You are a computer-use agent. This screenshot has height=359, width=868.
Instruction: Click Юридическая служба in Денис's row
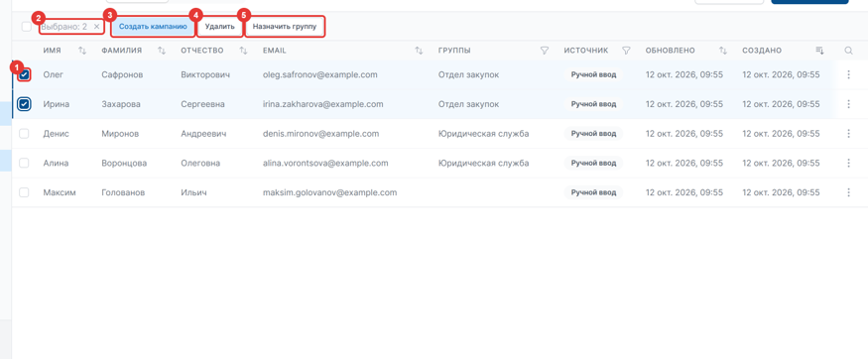[483, 133]
